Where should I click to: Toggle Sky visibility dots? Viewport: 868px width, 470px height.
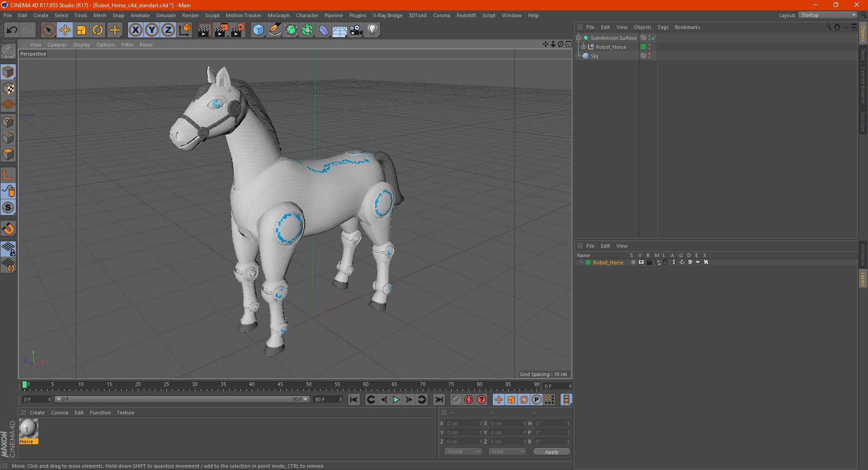pyautogui.click(x=650, y=56)
